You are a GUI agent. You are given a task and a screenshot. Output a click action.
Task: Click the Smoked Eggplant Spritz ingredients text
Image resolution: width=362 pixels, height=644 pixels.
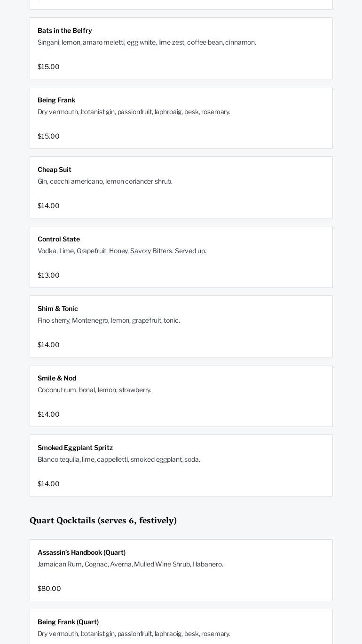tap(119, 459)
